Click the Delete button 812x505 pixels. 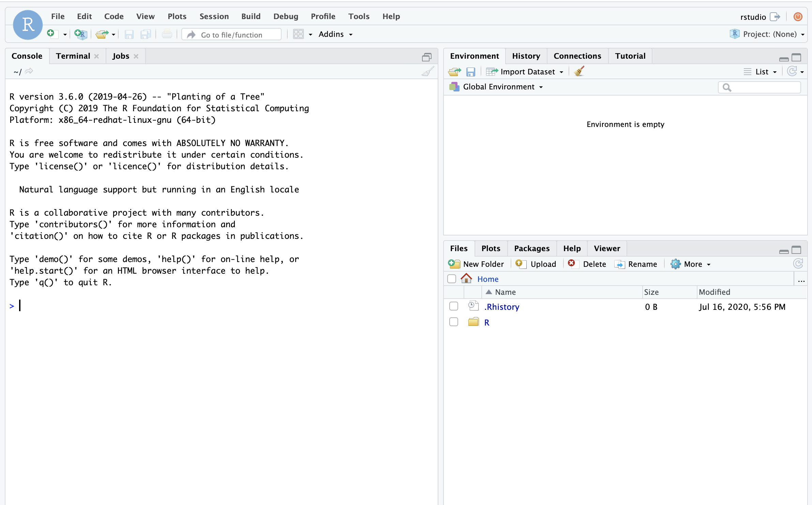point(587,264)
